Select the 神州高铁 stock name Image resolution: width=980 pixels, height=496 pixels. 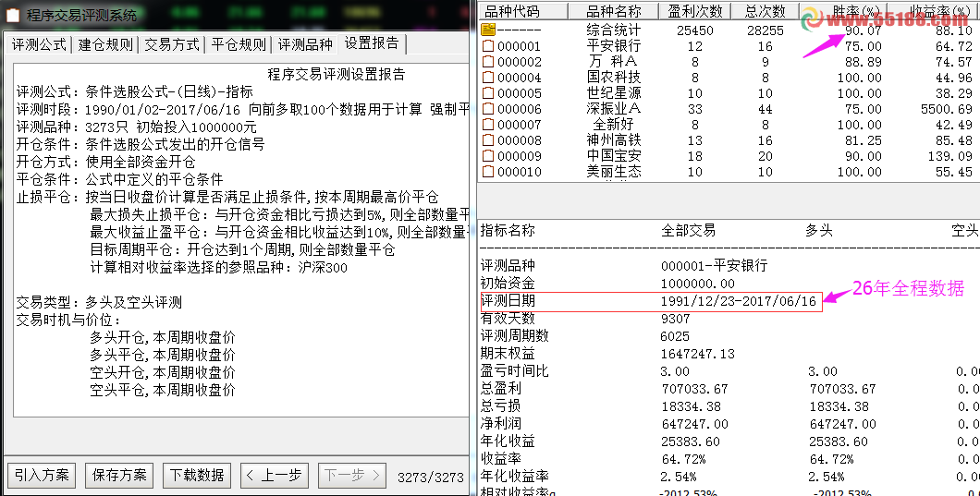pyautogui.click(x=614, y=139)
